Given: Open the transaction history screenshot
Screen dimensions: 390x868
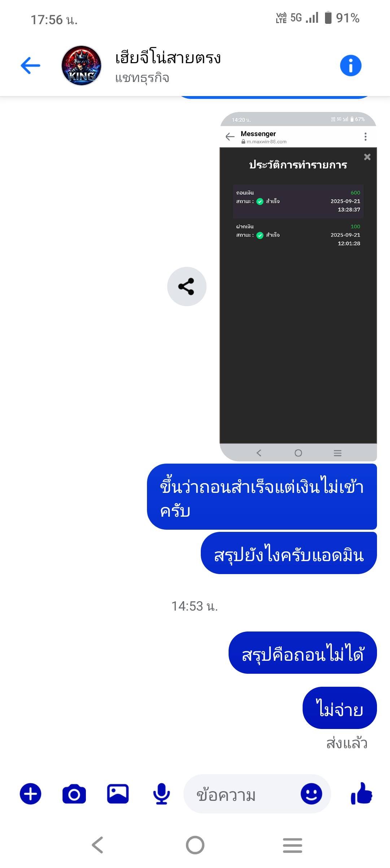Looking at the screenshot, I should pos(298,286).
